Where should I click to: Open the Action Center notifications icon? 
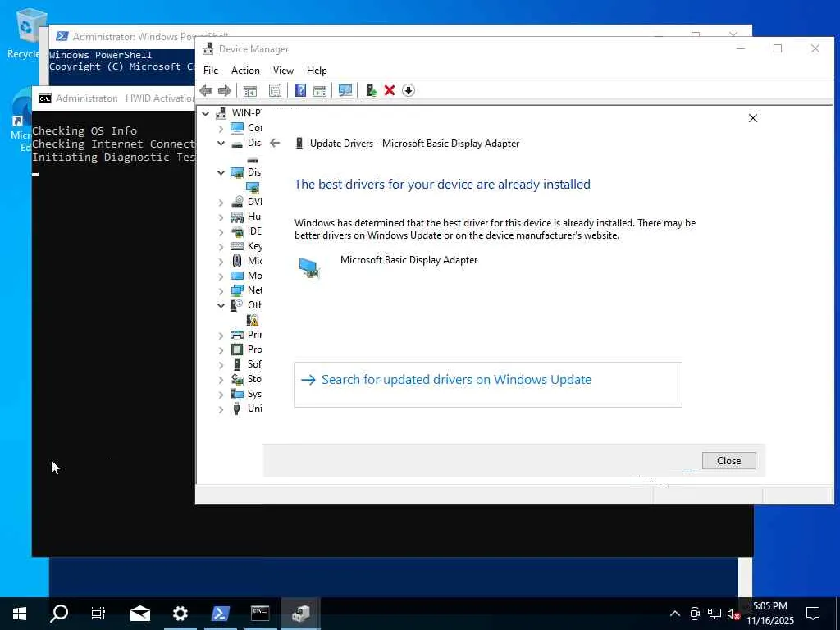click(813, 614)
